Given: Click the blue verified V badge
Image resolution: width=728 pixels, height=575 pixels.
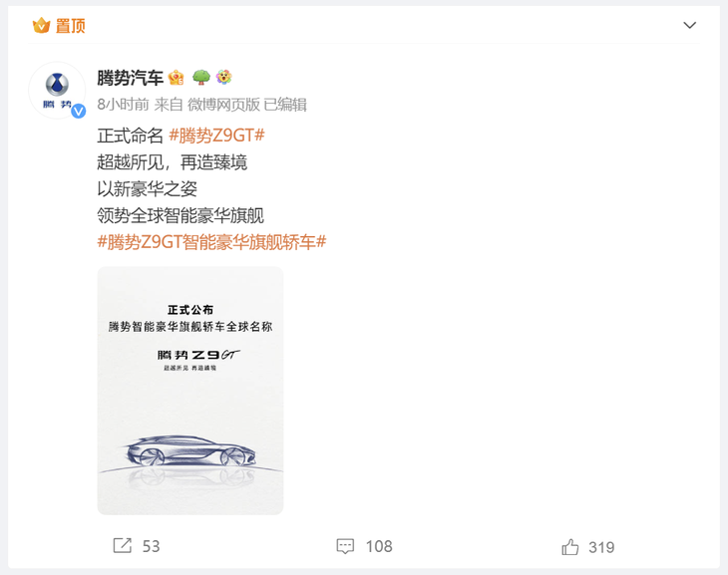Looking at the screenshot, I should pos(79,111).
